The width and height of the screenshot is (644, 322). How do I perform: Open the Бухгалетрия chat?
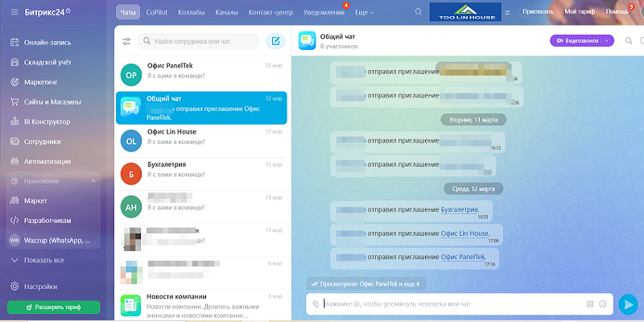[x=201, y=174]
